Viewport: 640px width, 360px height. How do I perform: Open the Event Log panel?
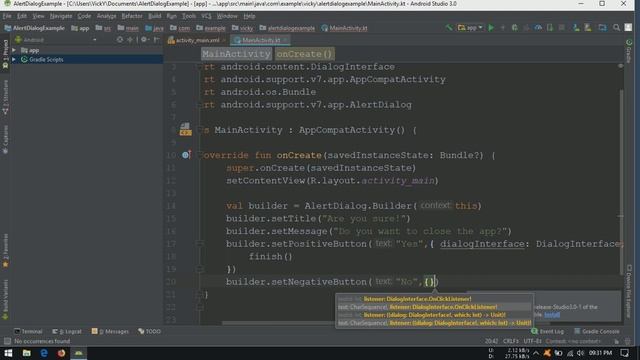[548, 331]
